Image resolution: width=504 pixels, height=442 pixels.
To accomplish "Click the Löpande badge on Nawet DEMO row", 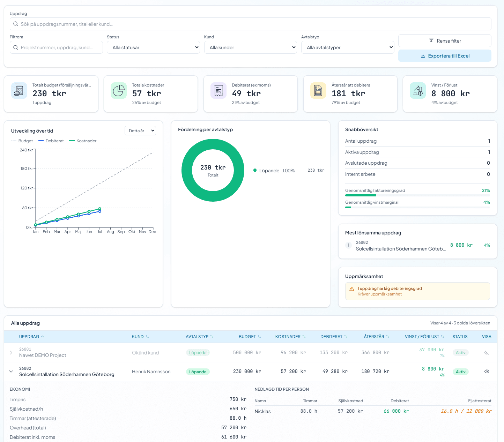I will [198, 353].
